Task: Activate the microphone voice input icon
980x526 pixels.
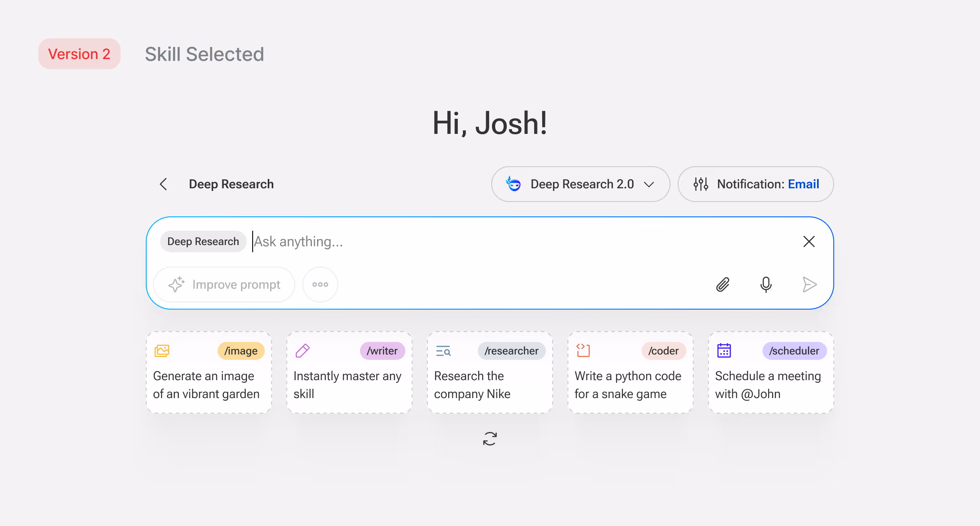Action: coord(766,285)
